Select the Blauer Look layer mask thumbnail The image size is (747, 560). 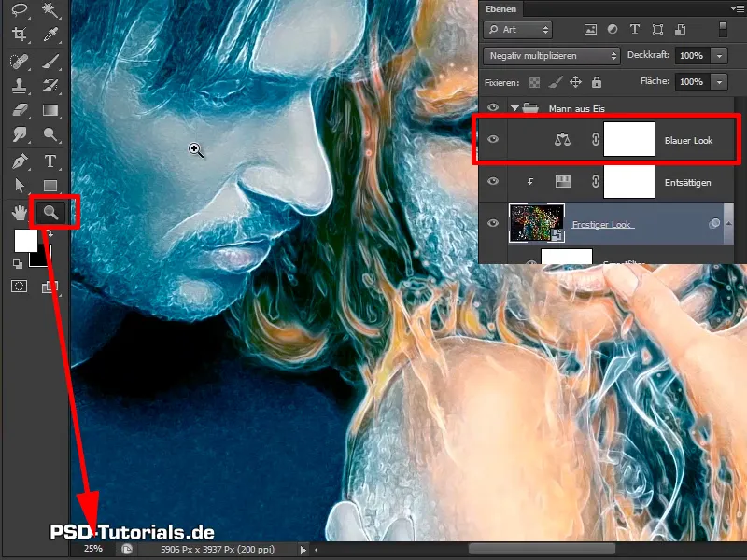pos(628,139)
